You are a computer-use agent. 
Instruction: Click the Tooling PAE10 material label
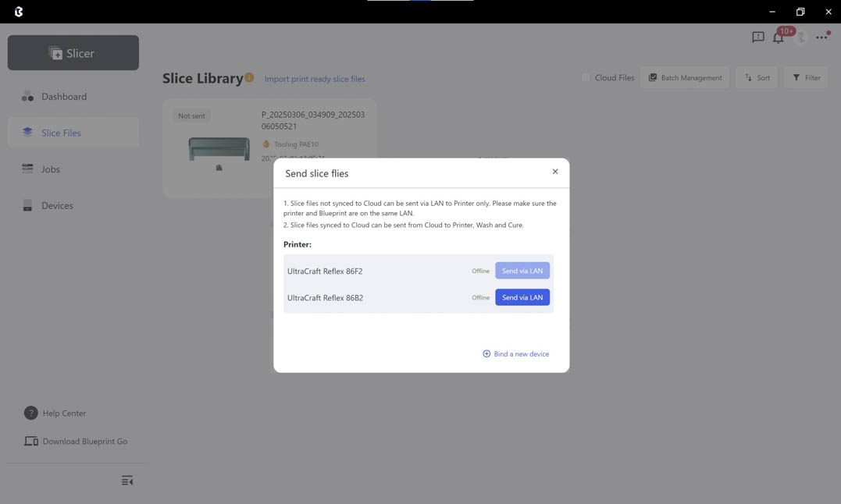point(296,144)
